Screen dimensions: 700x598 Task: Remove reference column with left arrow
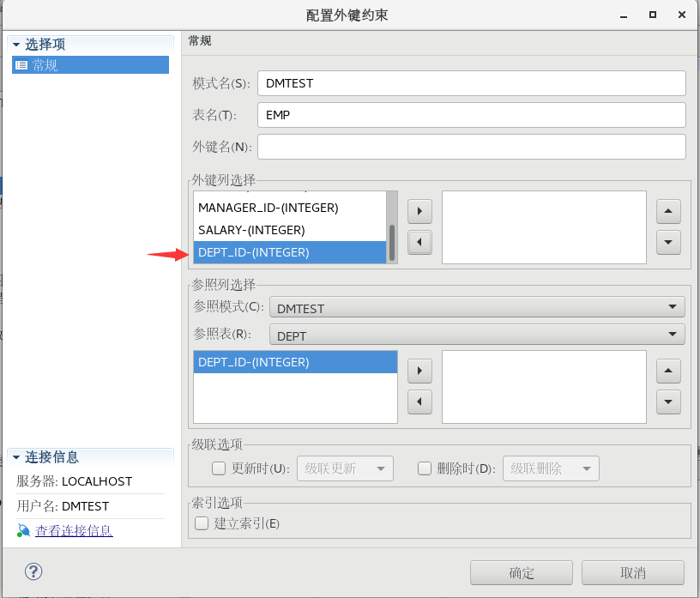click(x=419, y=402)
